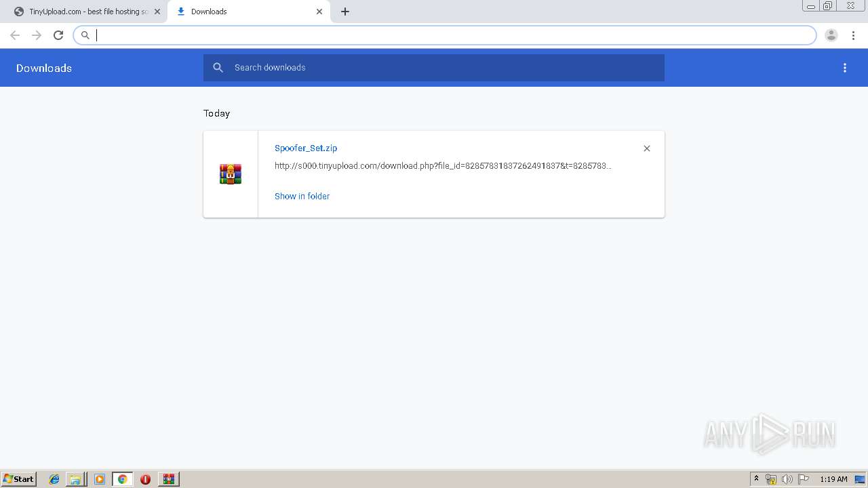Open the Downloads page more-actions menu
This screenshot has height=488, width=868.
[845, 68]
